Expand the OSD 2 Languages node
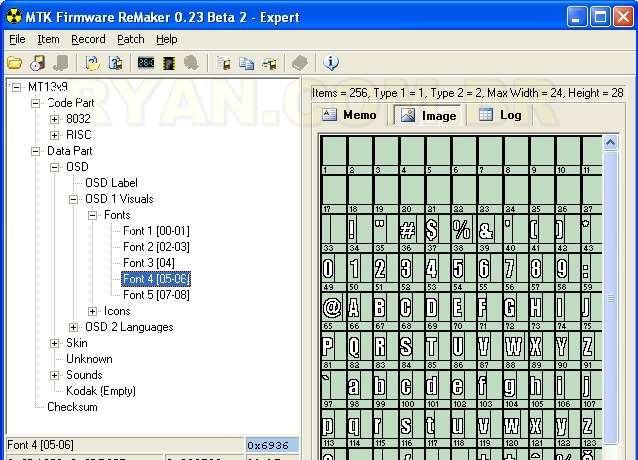Screen dimensions: 638x460 click(x=74, y=327)
